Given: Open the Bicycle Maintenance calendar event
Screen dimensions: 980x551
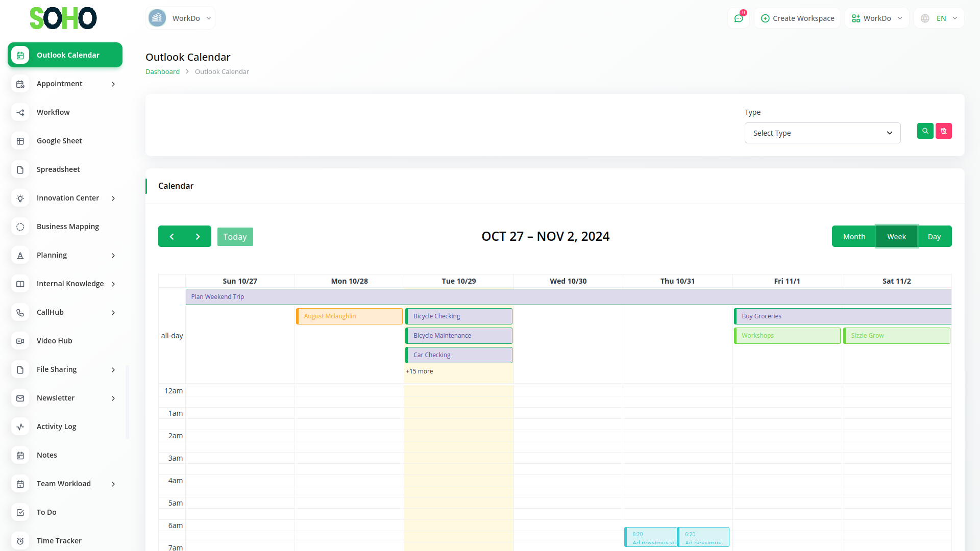Looking at the screenshot, I should click(x=458, y=336).
